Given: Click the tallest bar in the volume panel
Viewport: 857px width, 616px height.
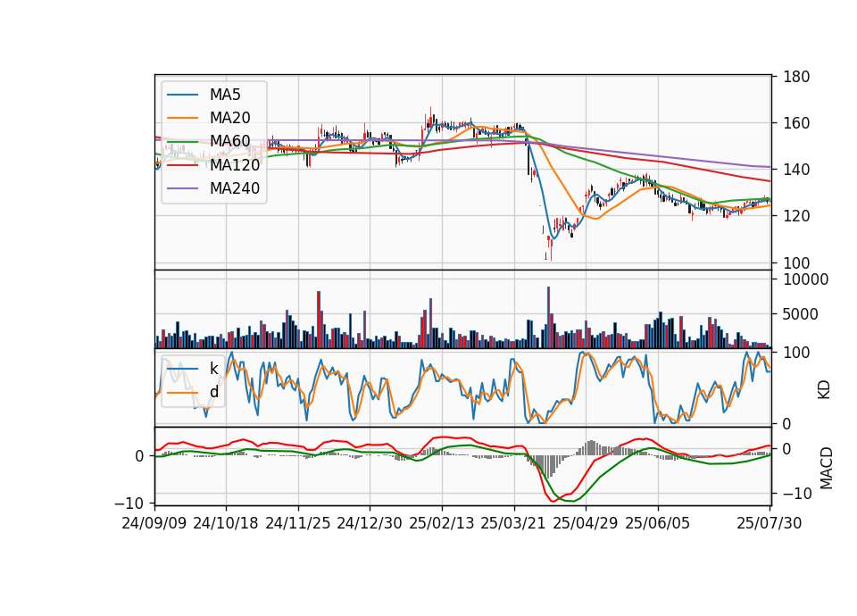Looking at the screenshot, I should coord(548,318).
